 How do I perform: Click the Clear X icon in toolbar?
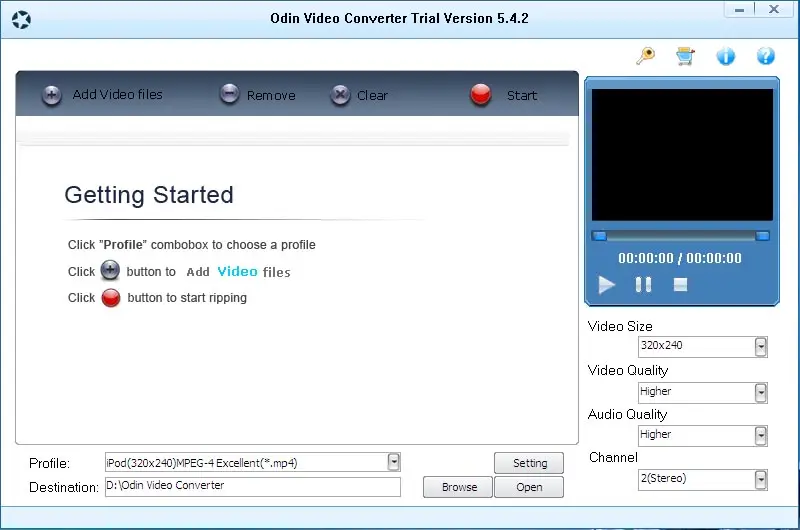tap(340, 95)
